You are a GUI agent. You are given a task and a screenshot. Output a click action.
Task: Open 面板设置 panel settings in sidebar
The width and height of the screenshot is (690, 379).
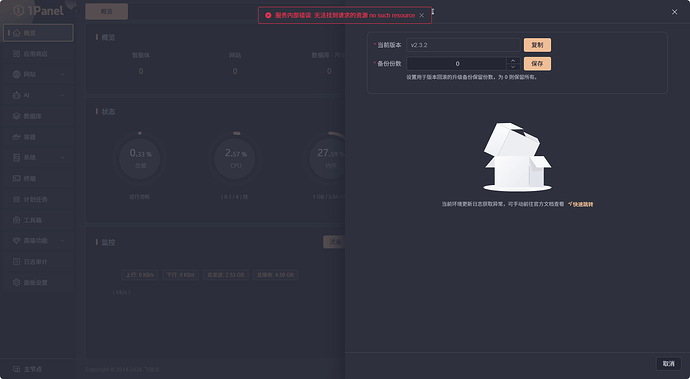pos(38,283)
